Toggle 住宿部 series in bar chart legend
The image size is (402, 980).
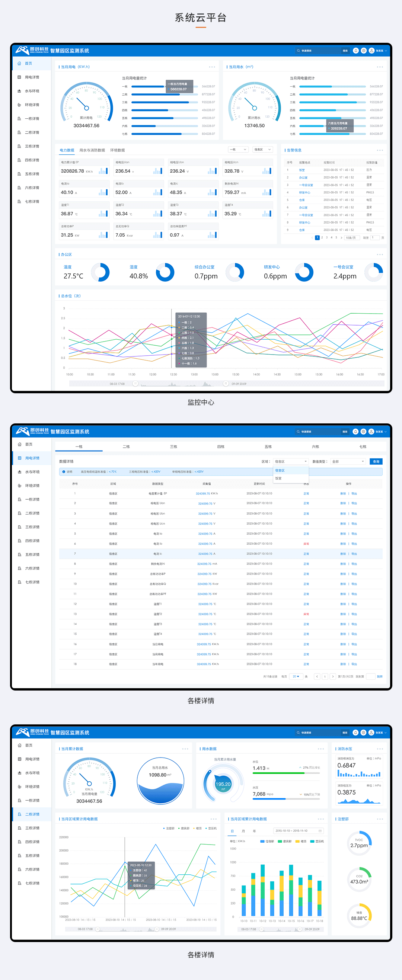click(267, 841)
